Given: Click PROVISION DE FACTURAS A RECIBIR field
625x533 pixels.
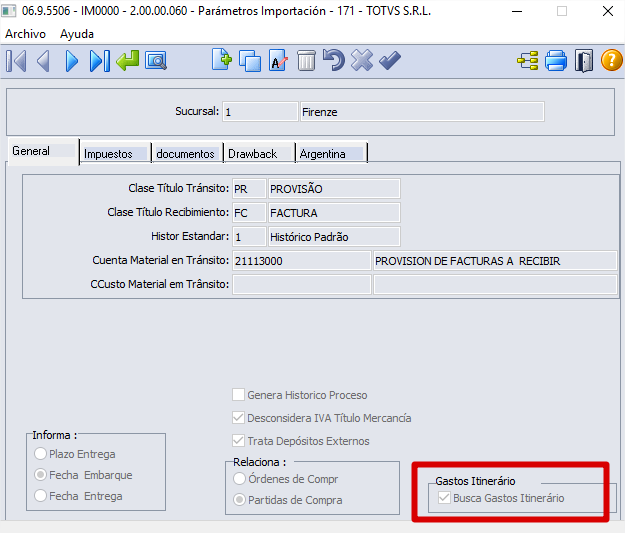Looking at the screenshot, I should (495, 261).
